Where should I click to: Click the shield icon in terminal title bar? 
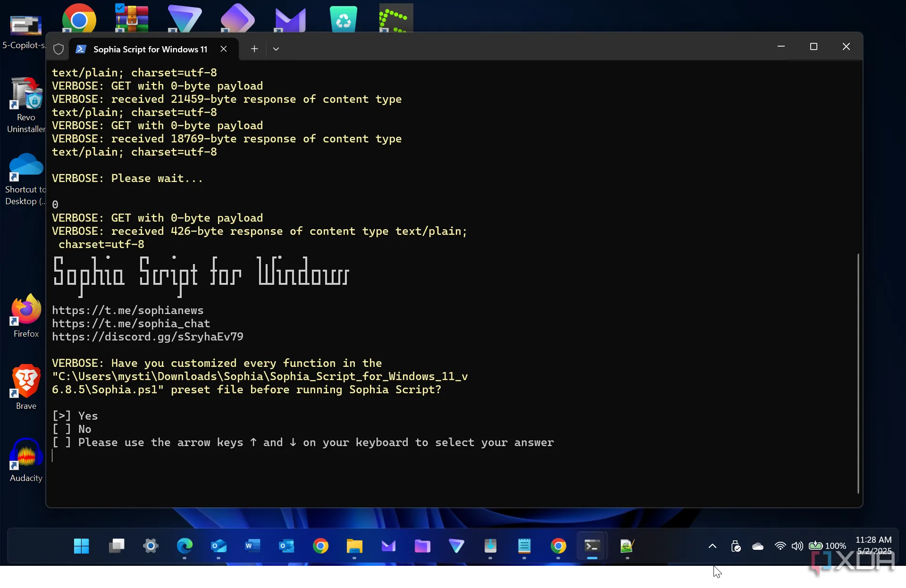point(59,49)
